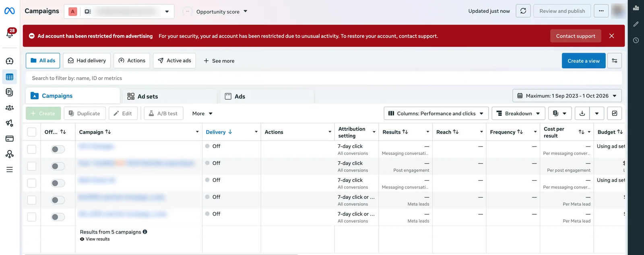Image resolution: width=644 pixels, height=255 pixels.
Task: Check the last campaign row checkbox
Action: [32, 217]
